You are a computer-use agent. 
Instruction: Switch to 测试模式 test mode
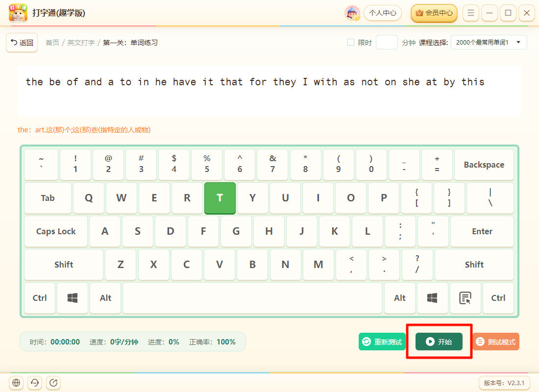pos(496,342)
